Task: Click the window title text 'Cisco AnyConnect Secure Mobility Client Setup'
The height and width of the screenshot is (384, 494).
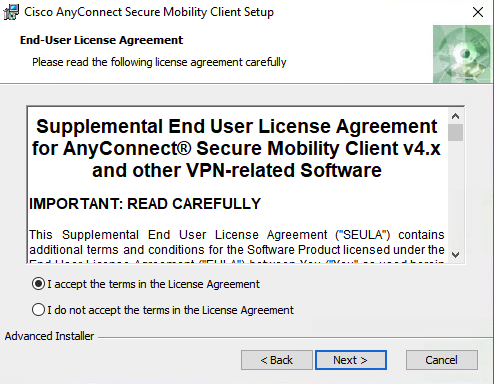Action: pyautogui.click(x=149, y=12)
